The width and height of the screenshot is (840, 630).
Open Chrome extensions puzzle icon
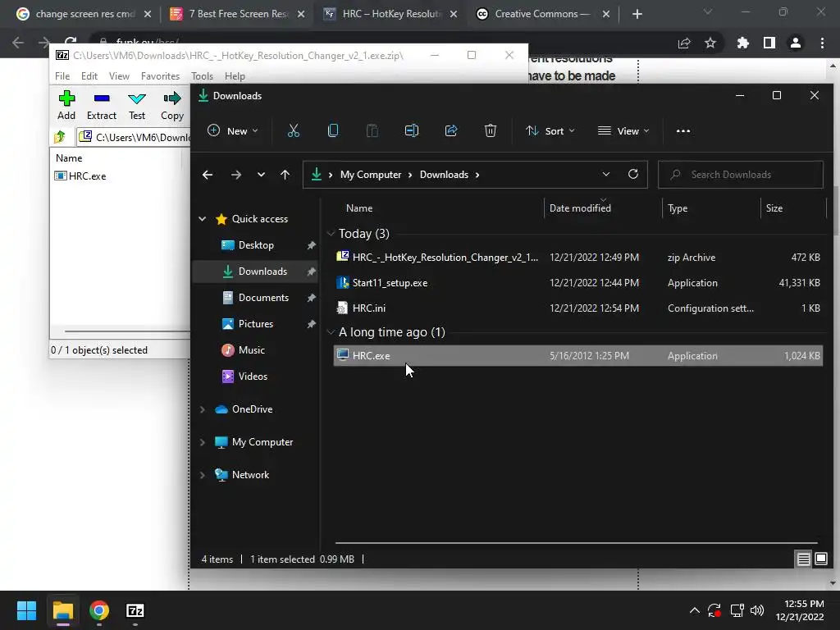743,43
